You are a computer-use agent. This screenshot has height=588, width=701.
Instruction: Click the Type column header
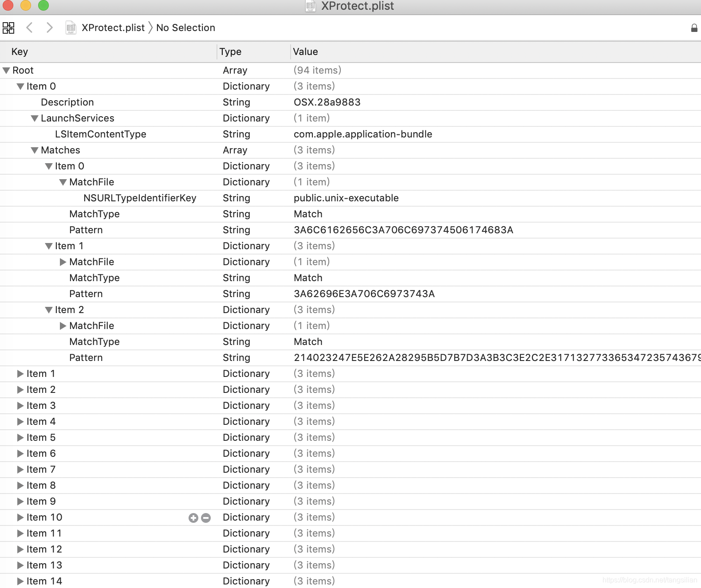click(x=254, y=52)
